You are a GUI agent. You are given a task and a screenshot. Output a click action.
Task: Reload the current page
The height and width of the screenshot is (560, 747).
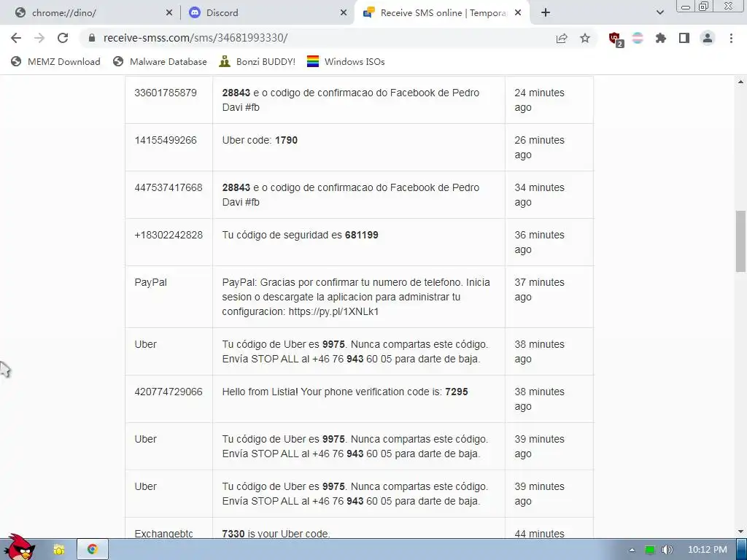(63, 38)
